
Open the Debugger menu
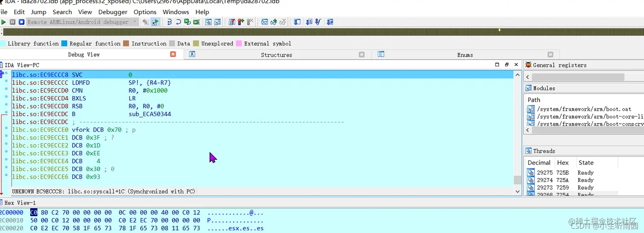click(112, 12)
